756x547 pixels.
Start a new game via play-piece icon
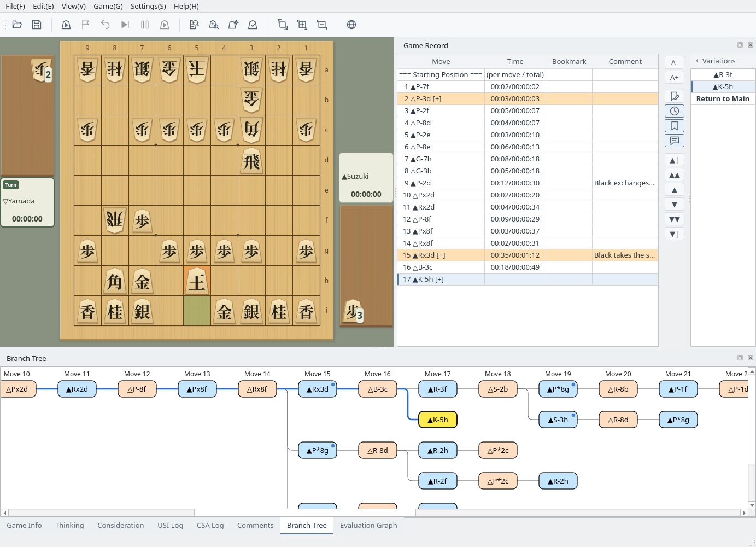click(66, 25)
